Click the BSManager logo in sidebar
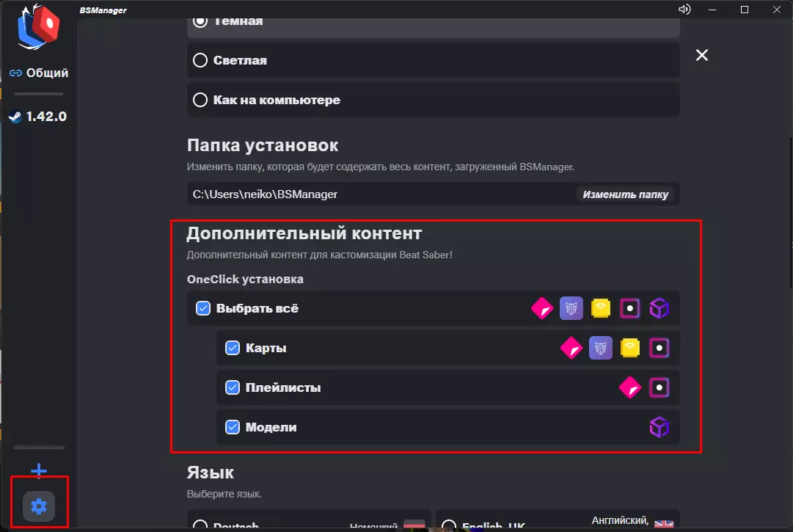The image size is (793, 532). click(39, 29)
